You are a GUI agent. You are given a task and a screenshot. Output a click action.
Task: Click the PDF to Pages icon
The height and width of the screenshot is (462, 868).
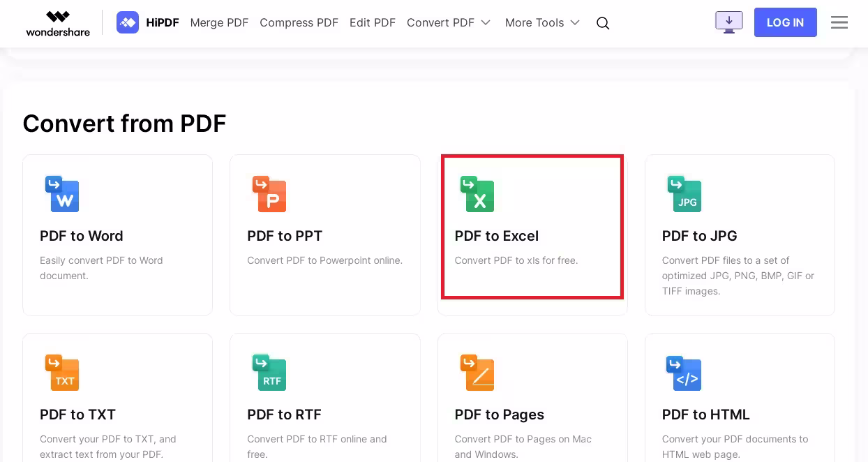[477, 373]
